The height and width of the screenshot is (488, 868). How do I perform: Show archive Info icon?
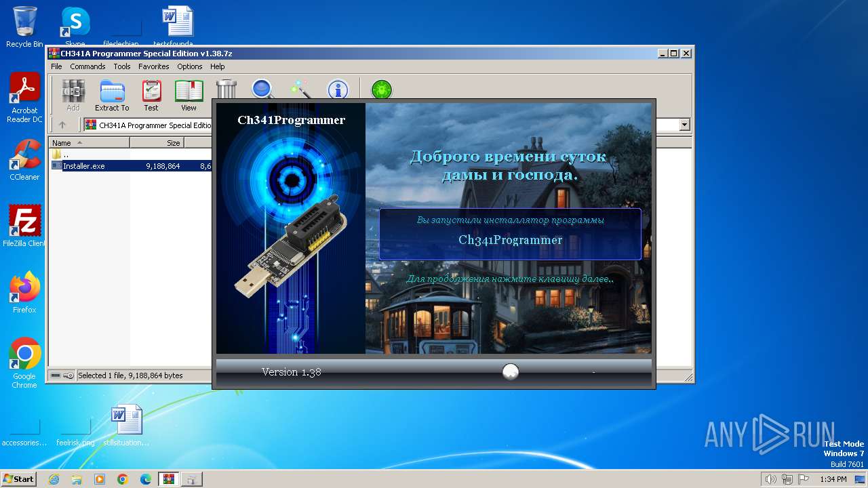(338, 89)
